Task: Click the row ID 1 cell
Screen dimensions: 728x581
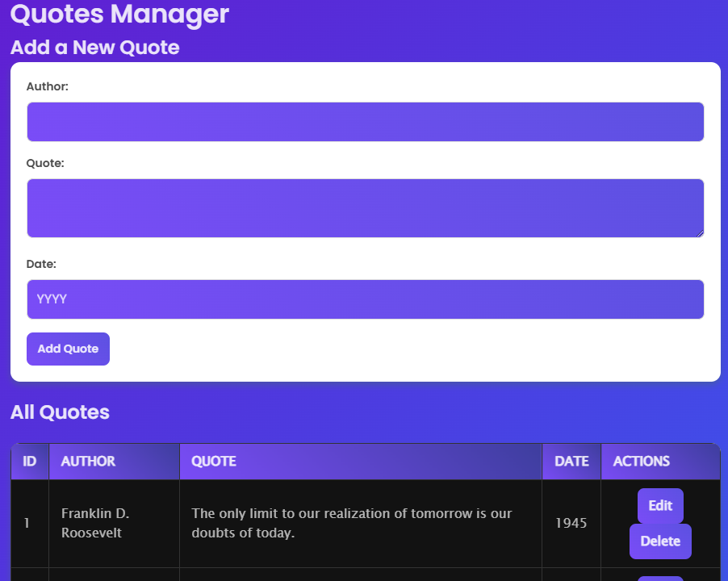Action: (30, 524)
